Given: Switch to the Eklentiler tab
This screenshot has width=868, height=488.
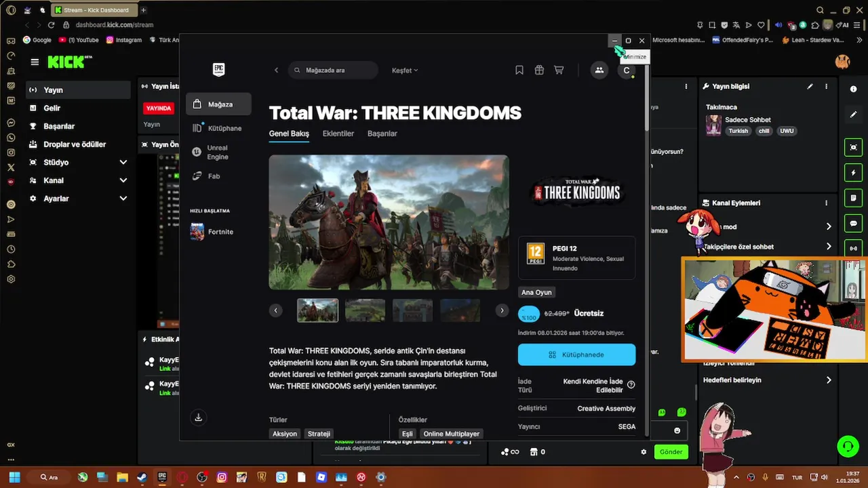Looking at the screenshot, I should 338,134.
